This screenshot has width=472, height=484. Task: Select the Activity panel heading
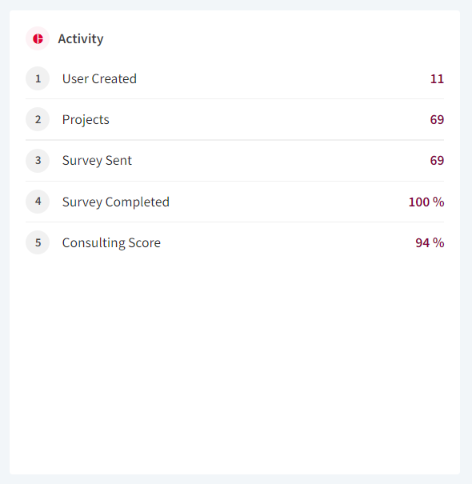coord(81,39)
